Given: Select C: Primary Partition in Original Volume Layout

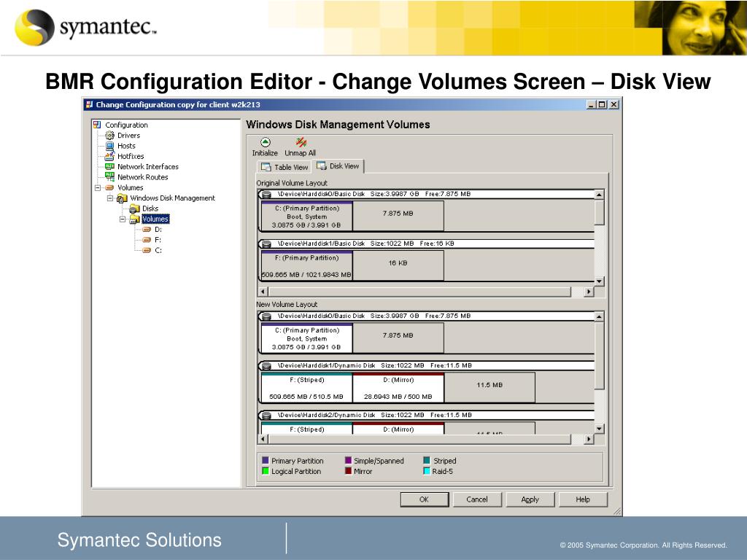Looking at the screenshot, I should click(307, 216).
